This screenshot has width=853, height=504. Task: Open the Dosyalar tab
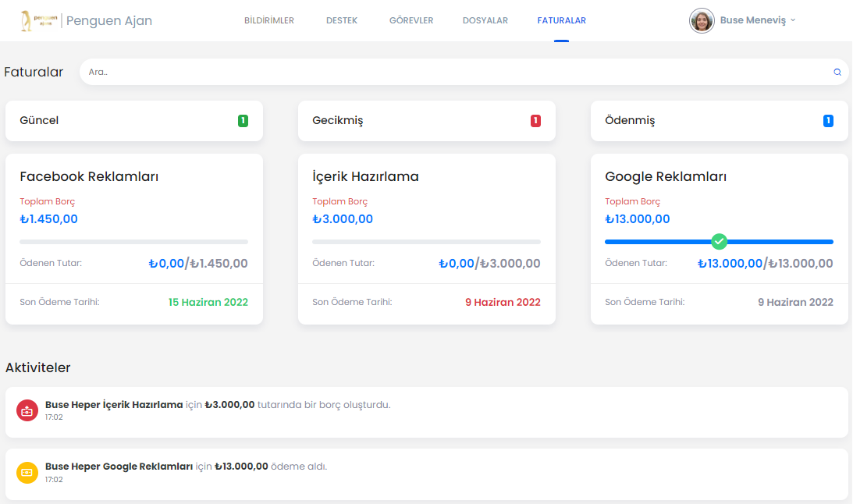485,20
